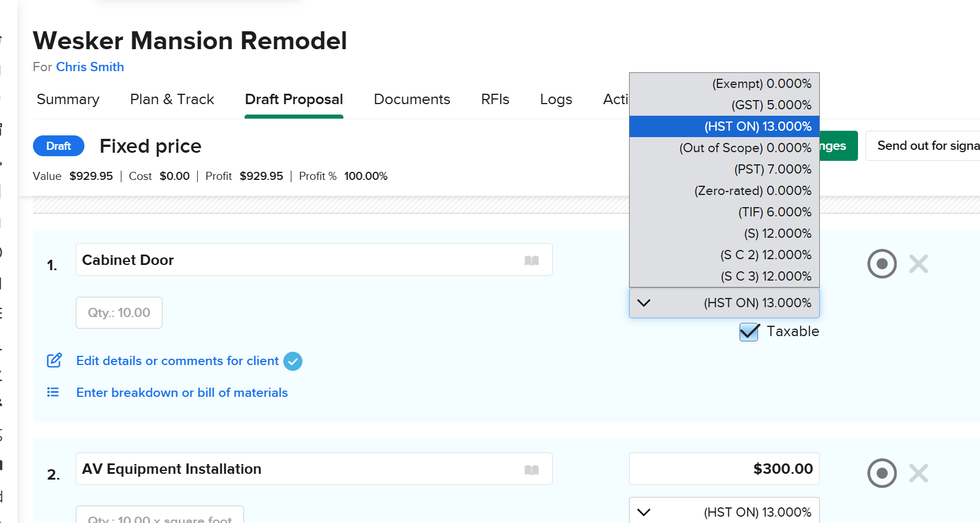
Task: Remove the Cabinet Door line item with X
Action: 918,264
